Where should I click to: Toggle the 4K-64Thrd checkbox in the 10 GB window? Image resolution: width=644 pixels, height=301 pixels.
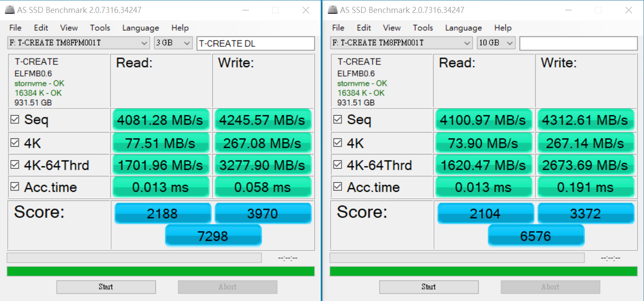[337, 165]
